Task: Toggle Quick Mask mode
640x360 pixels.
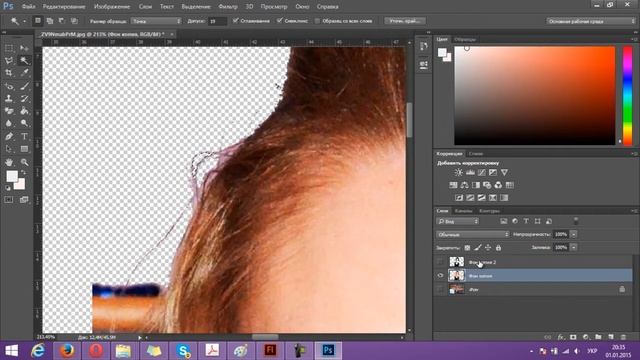Action: (9, 200)
